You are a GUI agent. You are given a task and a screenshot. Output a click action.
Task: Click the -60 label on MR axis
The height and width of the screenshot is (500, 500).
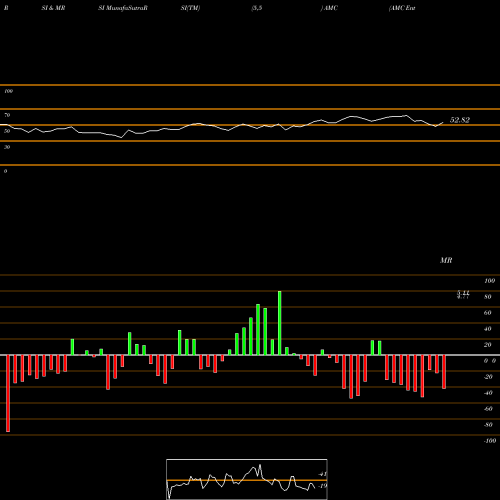point(488,409)
